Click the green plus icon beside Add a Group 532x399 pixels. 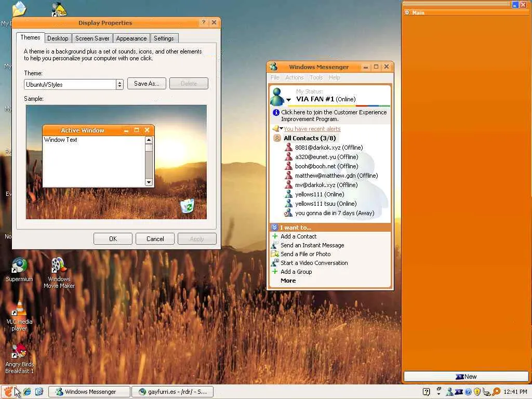(275, 271)
